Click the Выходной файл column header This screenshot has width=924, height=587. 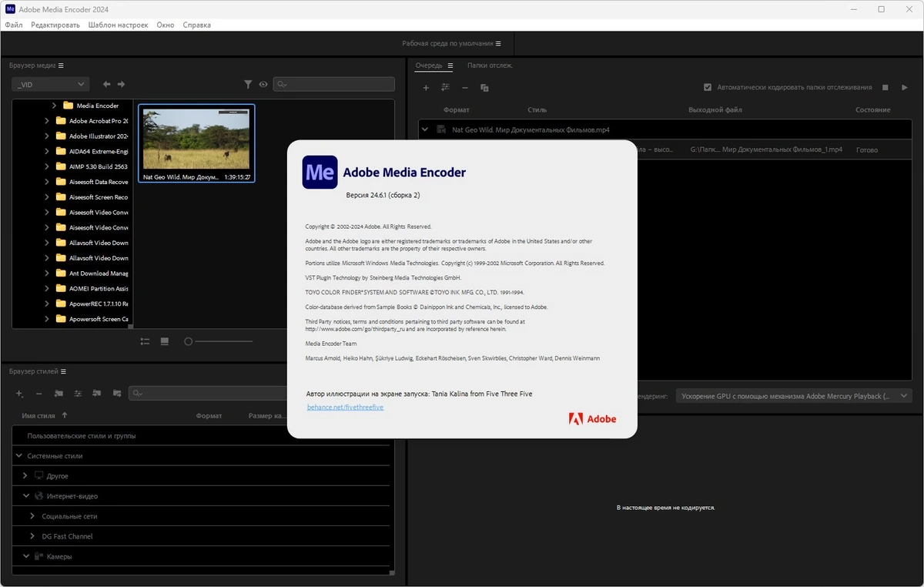tap(715, 110)
